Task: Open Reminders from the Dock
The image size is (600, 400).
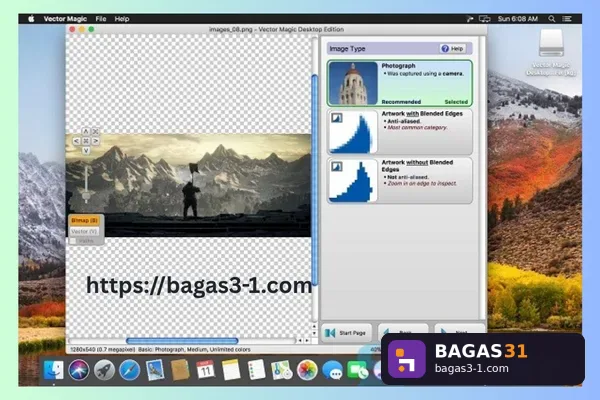Action: click(x=256, y=370)
